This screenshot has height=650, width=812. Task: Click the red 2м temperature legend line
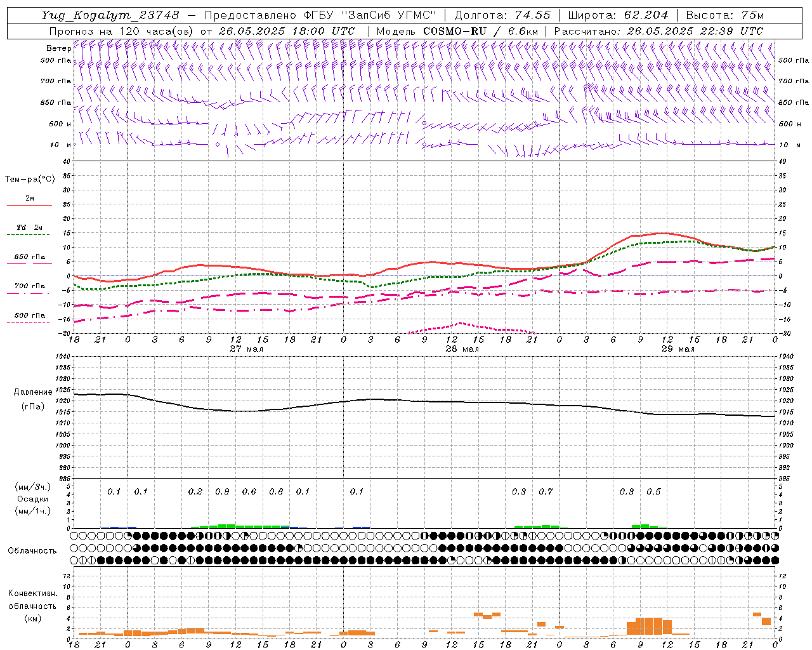tap(30, 205)
